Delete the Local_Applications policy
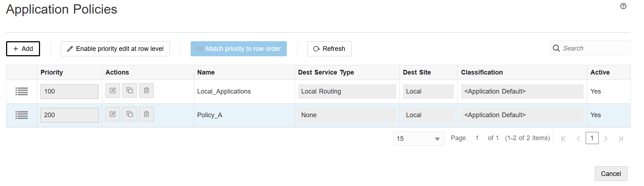 pos(146,91)
